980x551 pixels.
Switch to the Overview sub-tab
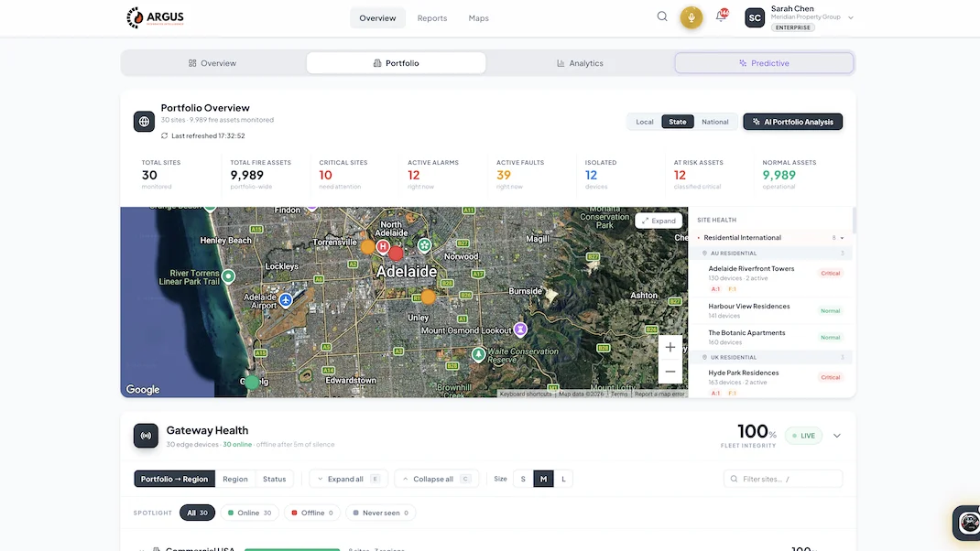pos(212,63)
